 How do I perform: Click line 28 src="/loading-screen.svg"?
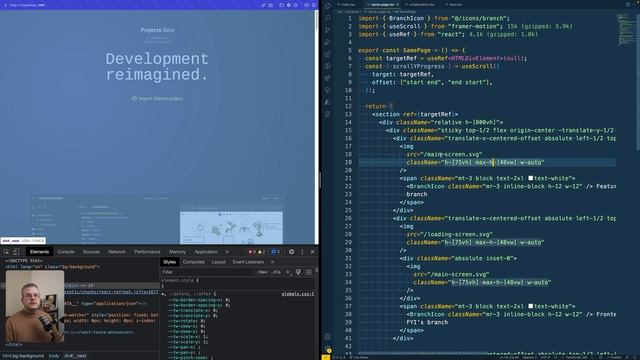pyautogui.click(x=449, y=234)
